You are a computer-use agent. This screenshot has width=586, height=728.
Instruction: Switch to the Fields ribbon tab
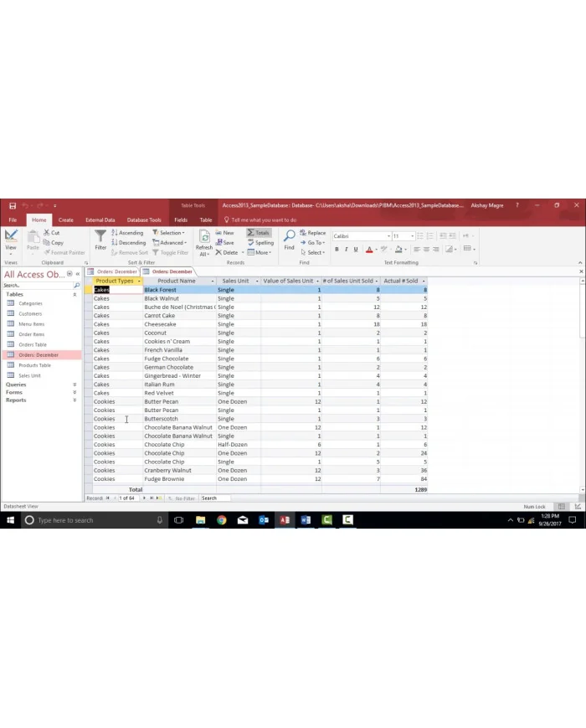click(x=181, y=220)
